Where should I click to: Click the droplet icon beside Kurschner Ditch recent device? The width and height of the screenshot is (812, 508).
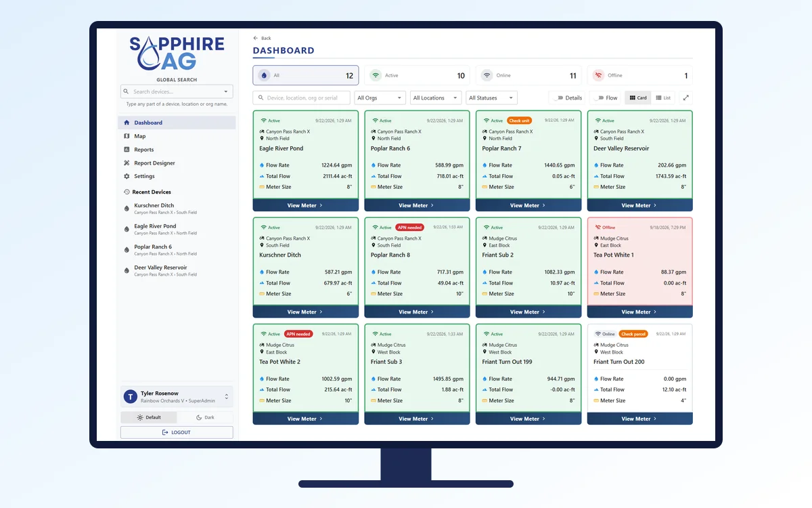pyautogui.click(x=127, y=209)
